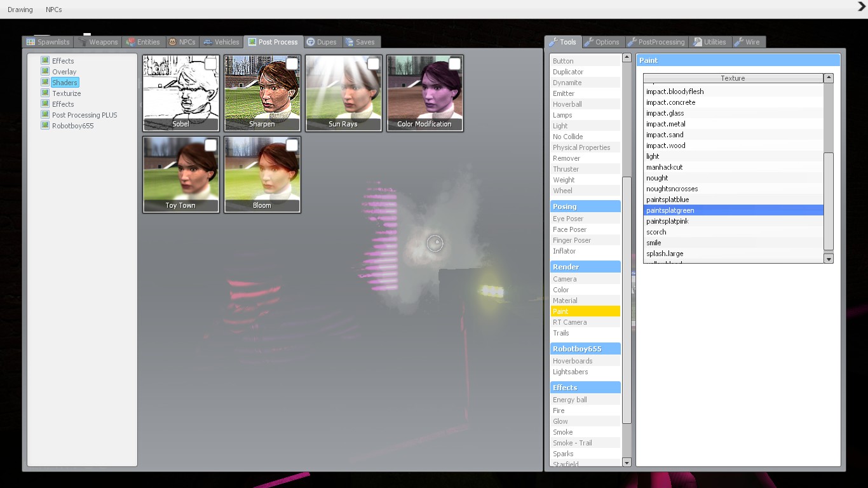Enable the Sobel shader checkbox
The width and height of the screenshot is (868, 488).
[x=210, y=64]
